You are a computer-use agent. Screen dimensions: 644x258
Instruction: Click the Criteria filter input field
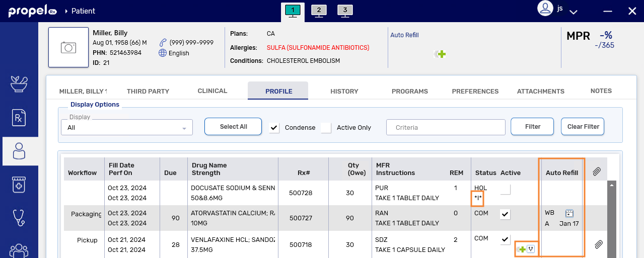click(x=445, y=127)
